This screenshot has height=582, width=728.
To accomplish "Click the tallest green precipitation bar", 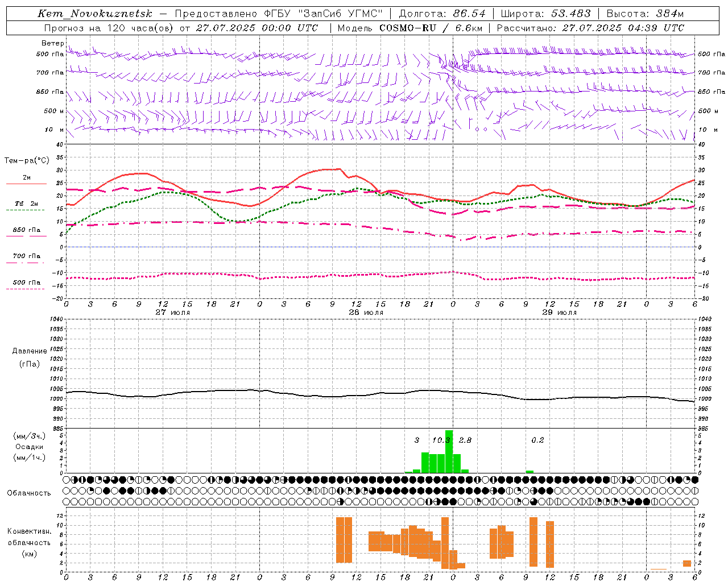I will 449,452.
